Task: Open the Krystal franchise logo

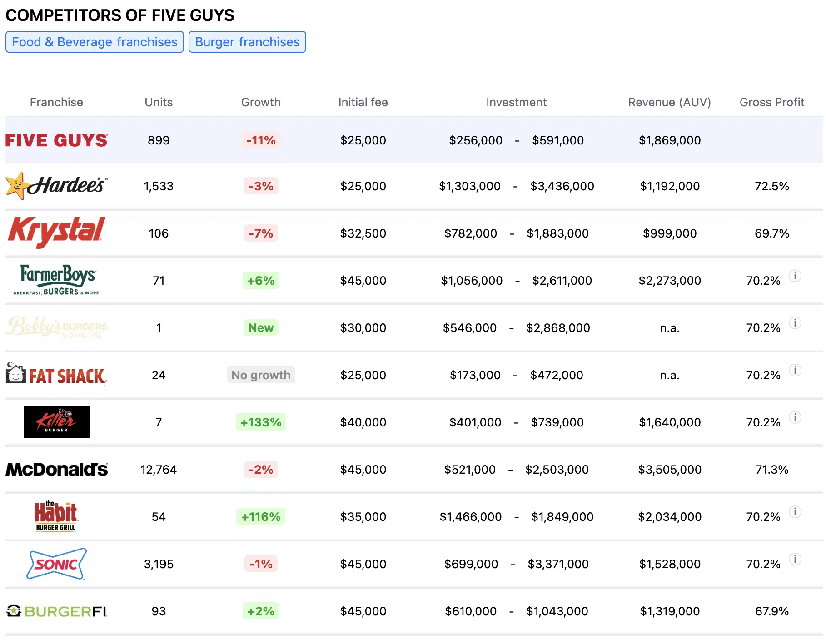Action: (x=56, y=233)
